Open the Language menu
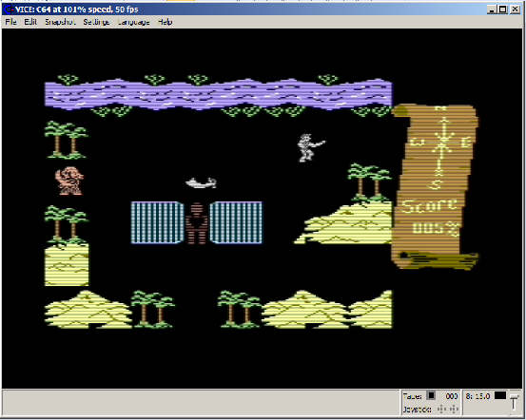The height and width of the screenshot is (420, 526). click(133, 22)
